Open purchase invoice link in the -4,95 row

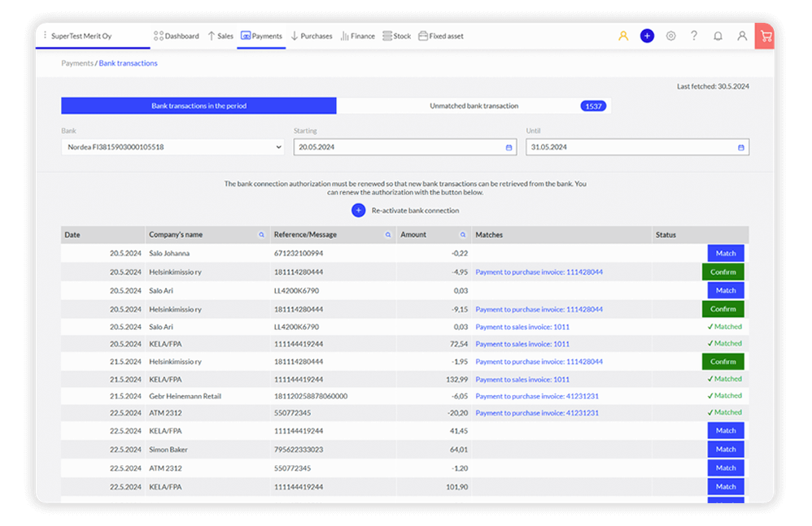pos(539,272)
